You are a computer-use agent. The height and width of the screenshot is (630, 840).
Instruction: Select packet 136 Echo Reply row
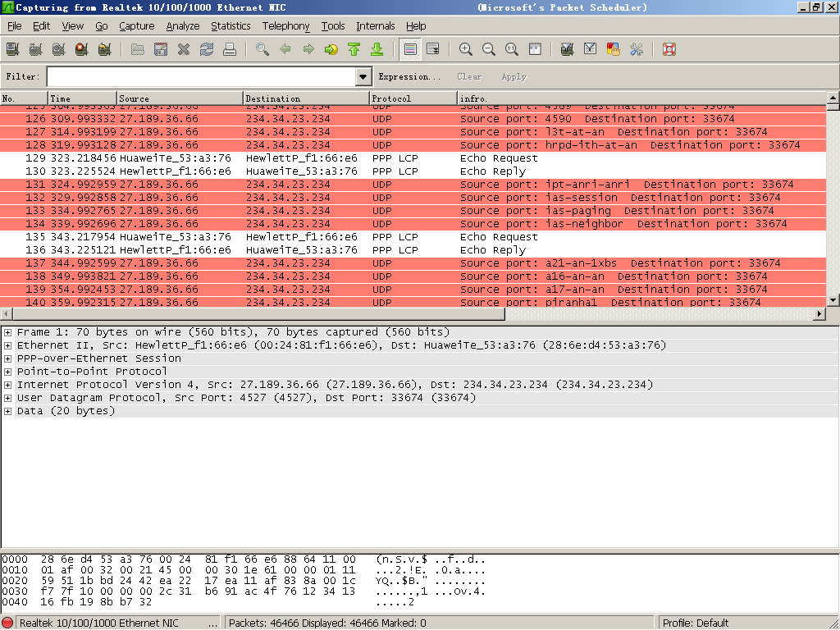click(413, 250)
